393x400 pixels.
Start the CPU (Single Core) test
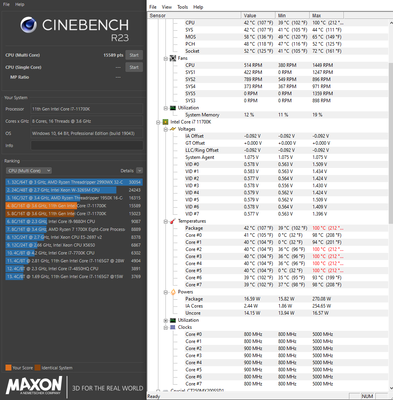point(134,67)
